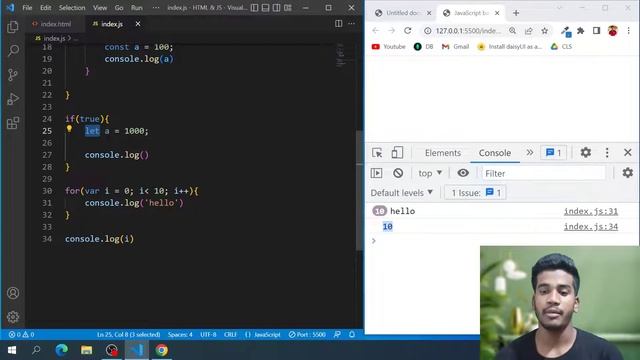Toggle the primary sidebar layout icon
This screenshot has height=360, width=640.
click(254, 8)
